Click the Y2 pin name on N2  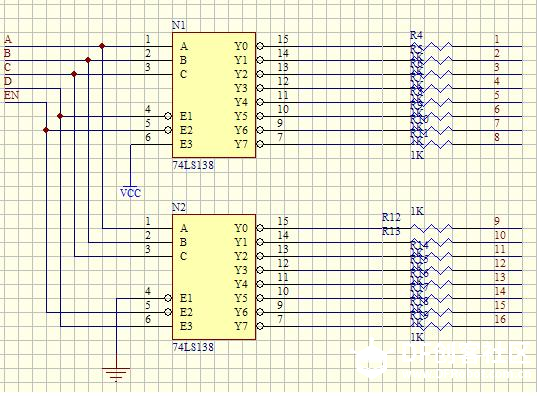(241, 256)
